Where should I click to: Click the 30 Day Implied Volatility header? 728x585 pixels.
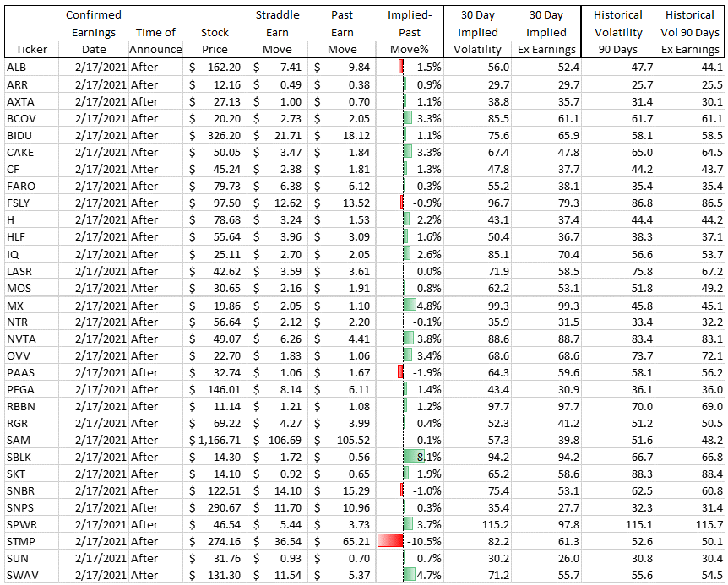click(477, 32)
